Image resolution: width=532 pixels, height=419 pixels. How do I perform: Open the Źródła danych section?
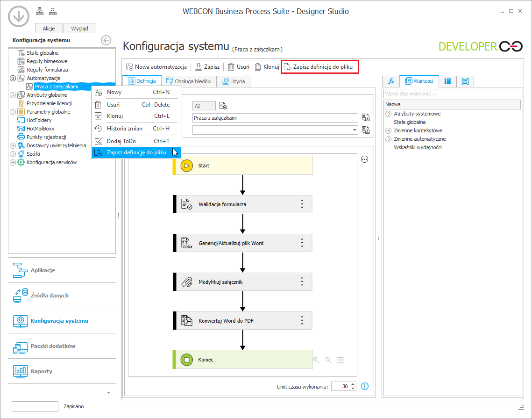[x=62, y=295]
